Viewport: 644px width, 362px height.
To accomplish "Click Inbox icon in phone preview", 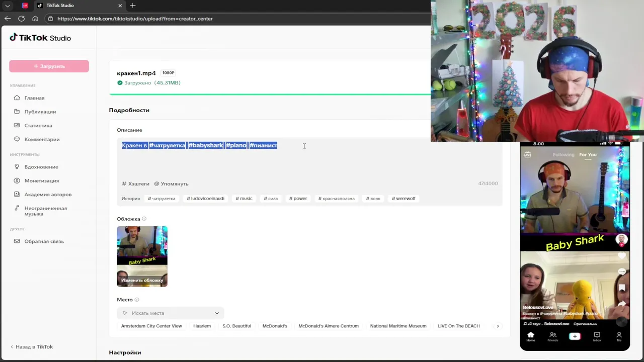I will [x=597, y=336].
